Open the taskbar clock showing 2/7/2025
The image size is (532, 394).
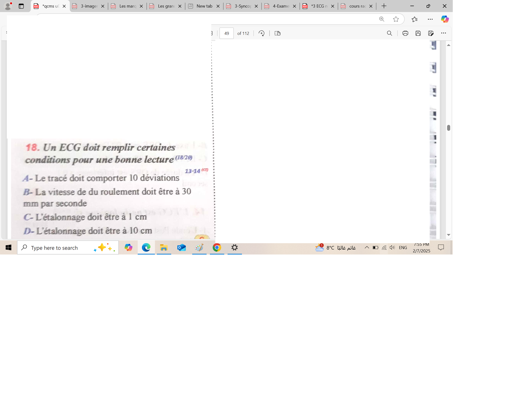(x=421, y=248)
